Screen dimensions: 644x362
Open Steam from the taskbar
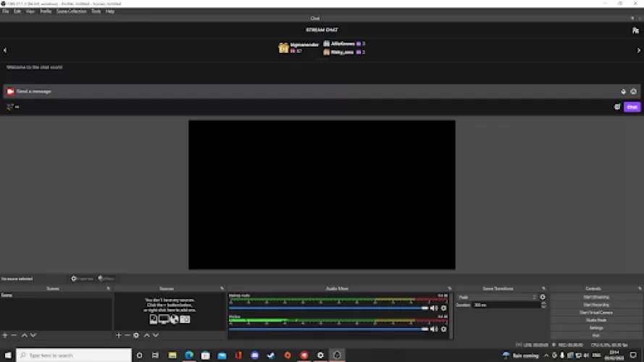[x=271, y=355]
